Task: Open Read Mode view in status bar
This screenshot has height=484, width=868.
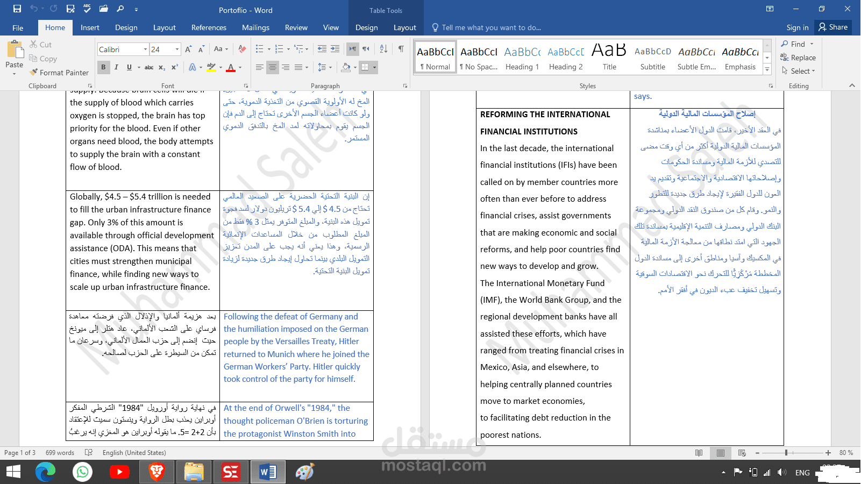Action: [699, 453]
